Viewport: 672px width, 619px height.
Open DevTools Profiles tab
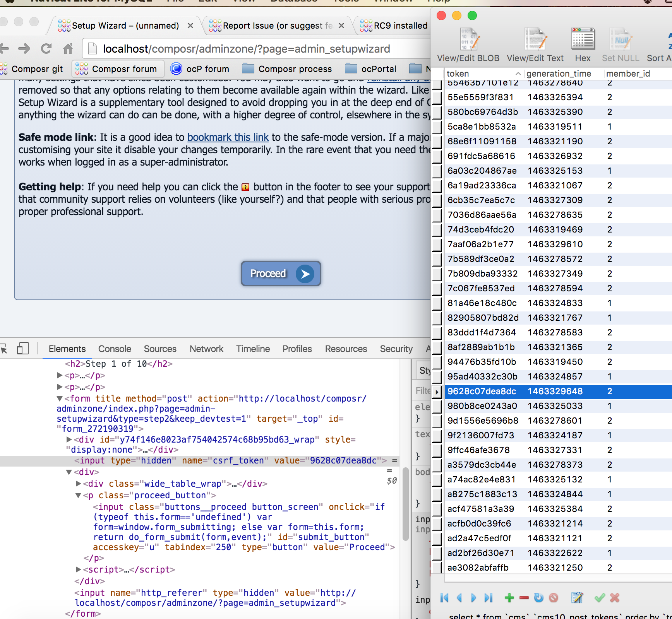pyautogui.click(x=297, y=349)
